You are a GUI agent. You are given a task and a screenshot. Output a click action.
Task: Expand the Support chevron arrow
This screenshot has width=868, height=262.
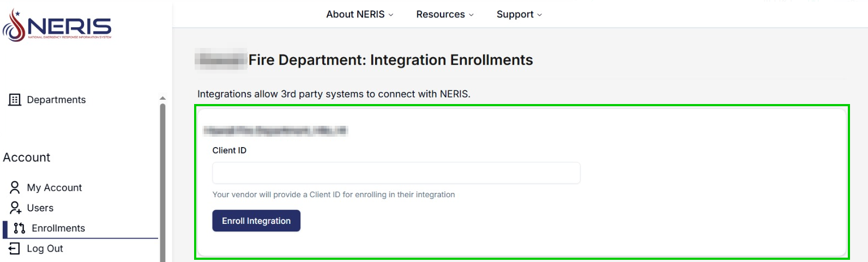click(x=540, y=15)
